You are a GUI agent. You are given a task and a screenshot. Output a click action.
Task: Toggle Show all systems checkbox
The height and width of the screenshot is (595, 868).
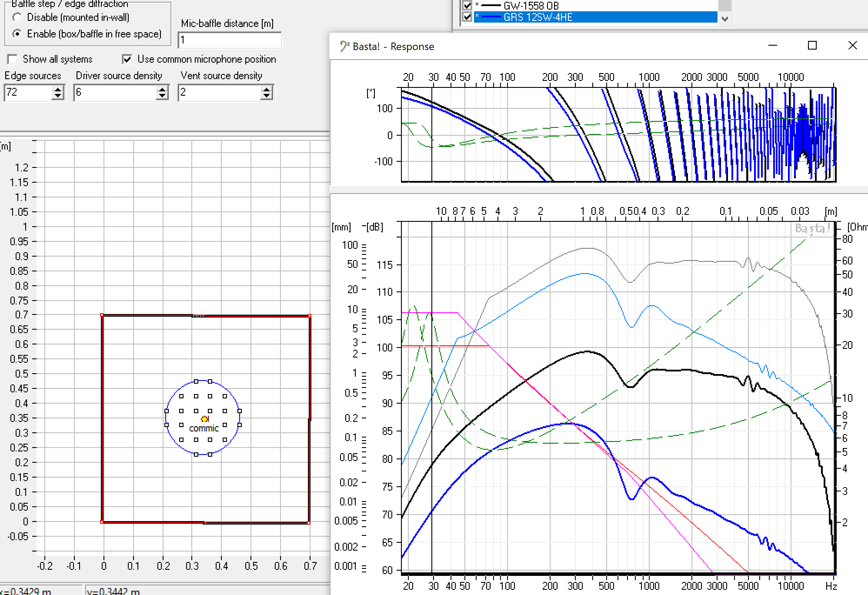[x=13, y=59]
